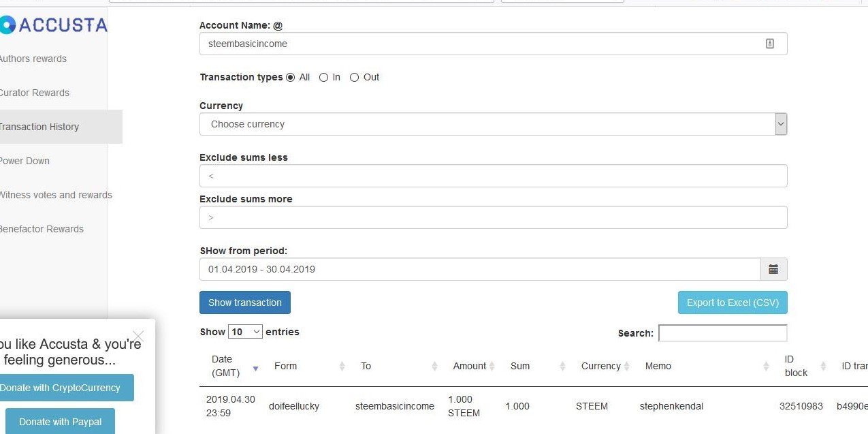Open the Choose currency dropdown
This screenshot has width=868, height=434.
(x=493, y=124)
